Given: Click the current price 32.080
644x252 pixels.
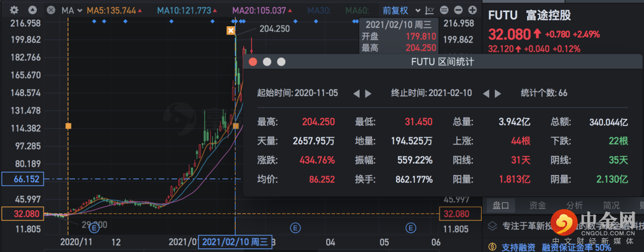Looking at the screenshot, I should [510, 33].
